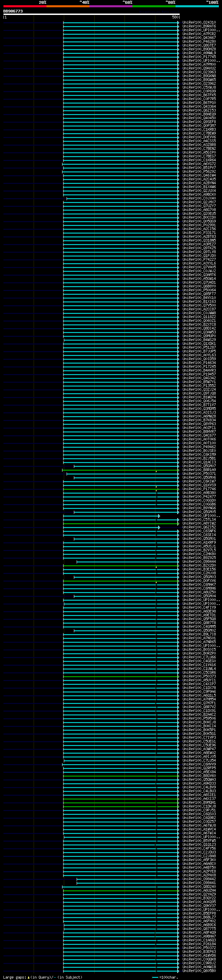Open hit UniRef100_B9RAT6
Screen dimensions: 222x980
(x=199, y=26)
